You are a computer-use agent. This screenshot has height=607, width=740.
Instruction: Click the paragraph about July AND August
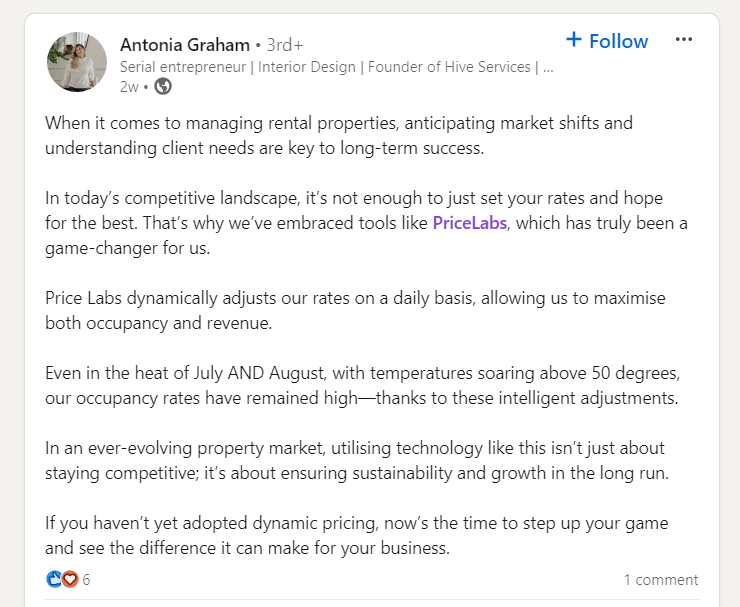click(x=362, y=386)
